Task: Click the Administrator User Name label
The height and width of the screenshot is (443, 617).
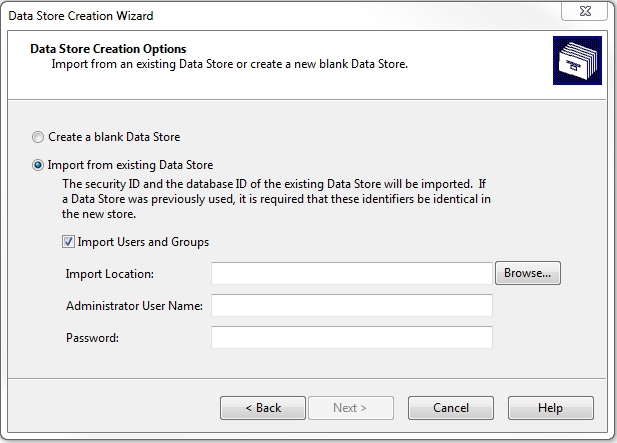Action: click(x=134, y=306)
